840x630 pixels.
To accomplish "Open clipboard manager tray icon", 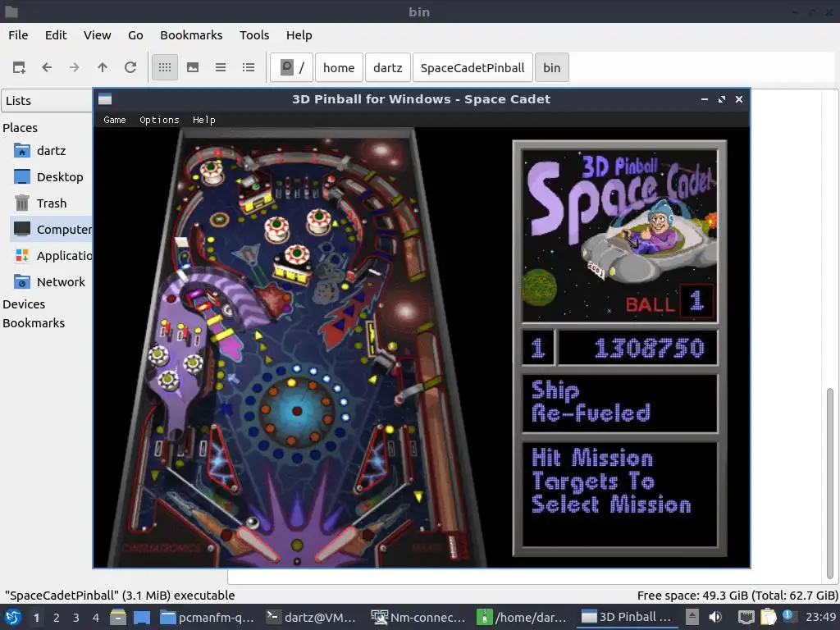I will click(x=768, y=618).
